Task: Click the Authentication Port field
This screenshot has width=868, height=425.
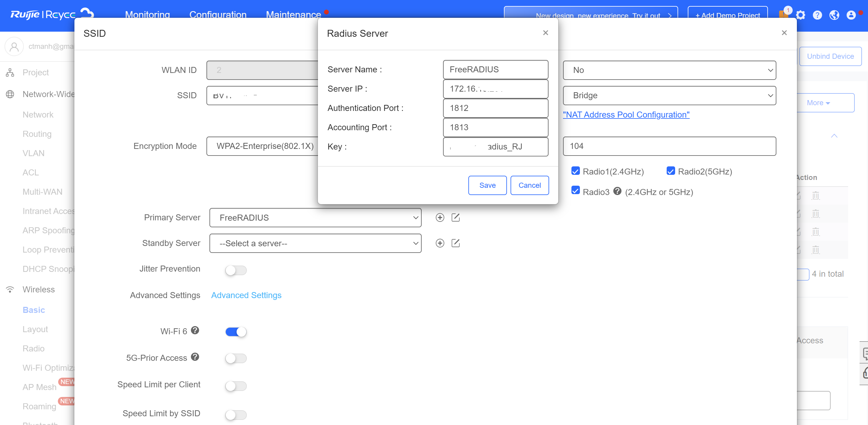Action: click(x=495, y=108)
